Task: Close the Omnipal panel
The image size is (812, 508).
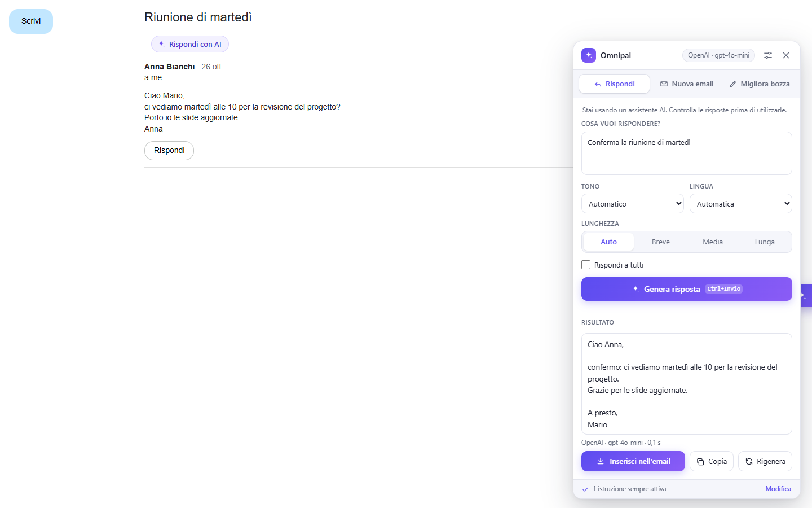Action: click(786, 55)
